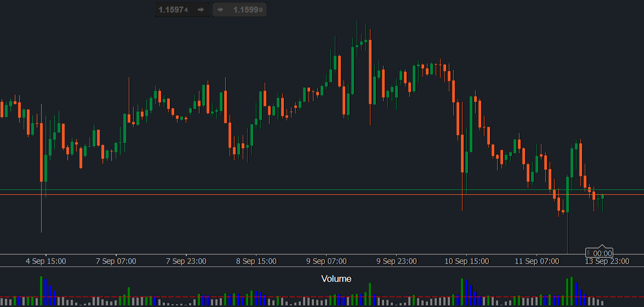This screenshot has height=307, width=644.
Task: Click the 7 Sep 23:00 time axis label
Action: (x=186, y=261)
